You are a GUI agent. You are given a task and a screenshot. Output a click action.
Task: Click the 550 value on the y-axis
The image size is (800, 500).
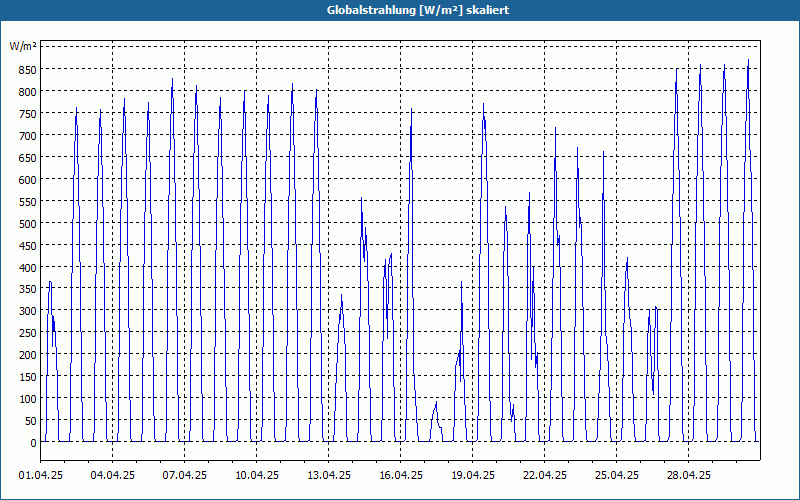(28, 202)
